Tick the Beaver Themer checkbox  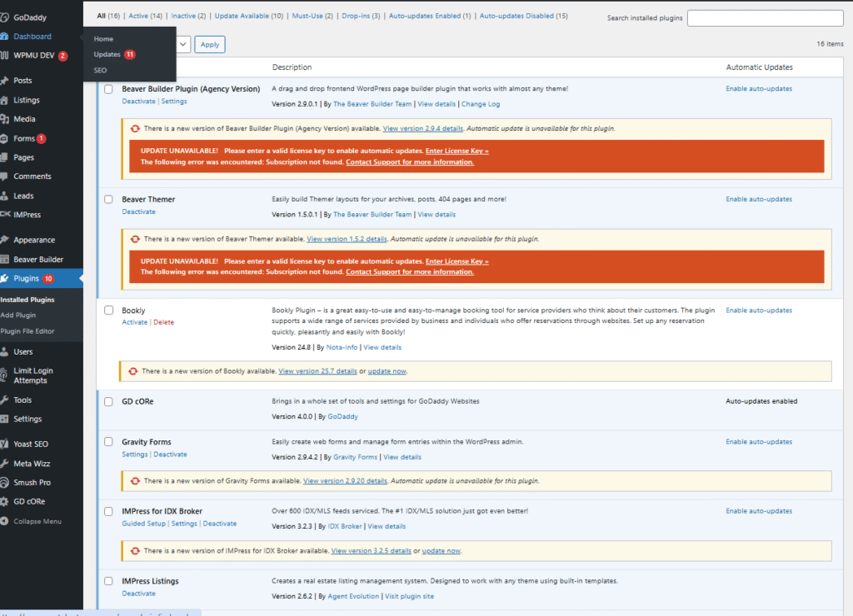(109, 200)
